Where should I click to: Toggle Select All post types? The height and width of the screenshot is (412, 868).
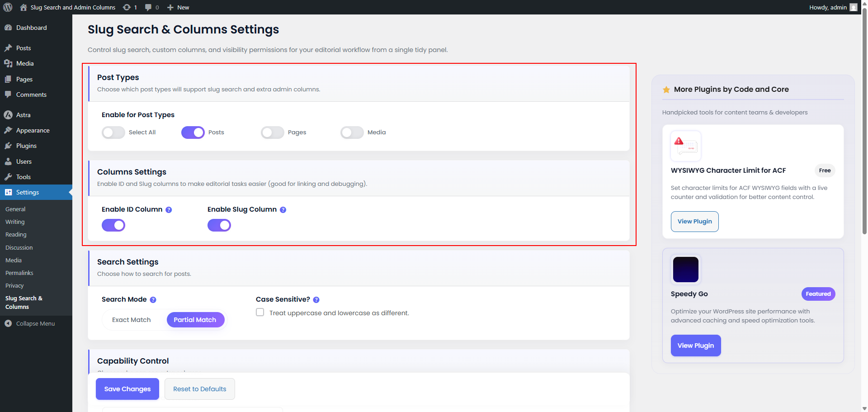pos(113,132)
